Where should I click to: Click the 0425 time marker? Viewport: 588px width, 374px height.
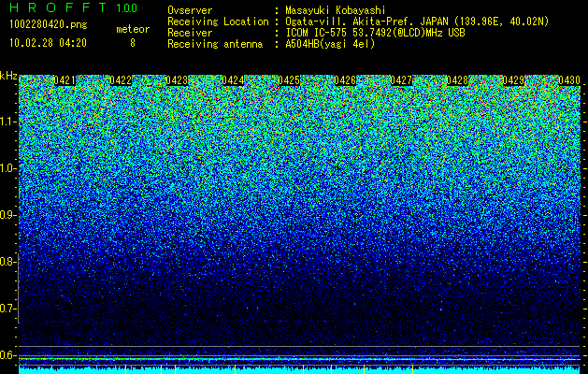pyautogui.click(x=289, y=80)
